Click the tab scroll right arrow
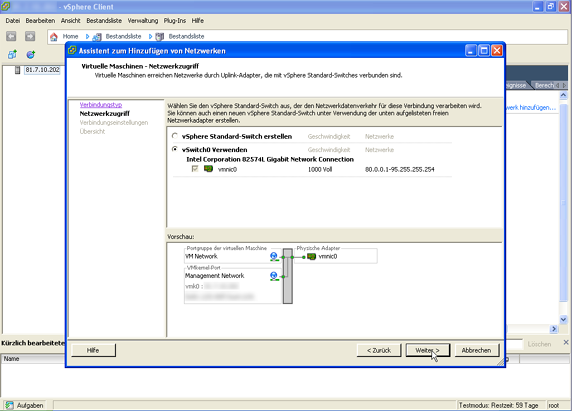This screenshot has width=572, height=411. pos(564,85)
